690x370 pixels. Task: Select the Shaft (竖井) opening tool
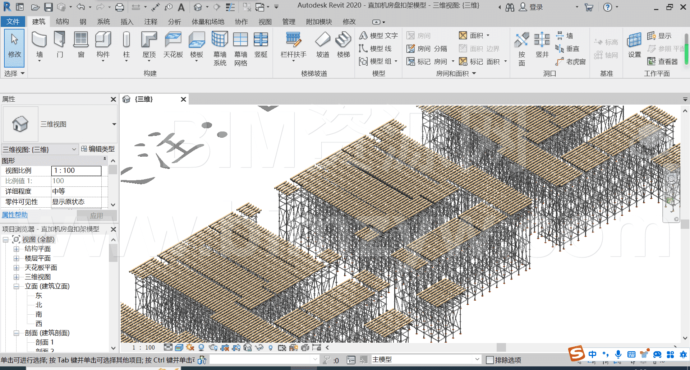[542, 45]
